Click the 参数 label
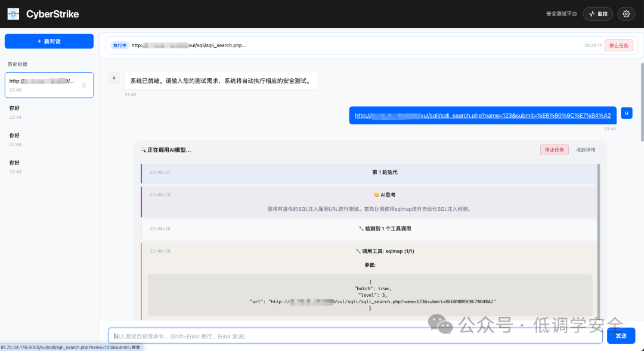This screenshot has width=644, height=351. 370,265
